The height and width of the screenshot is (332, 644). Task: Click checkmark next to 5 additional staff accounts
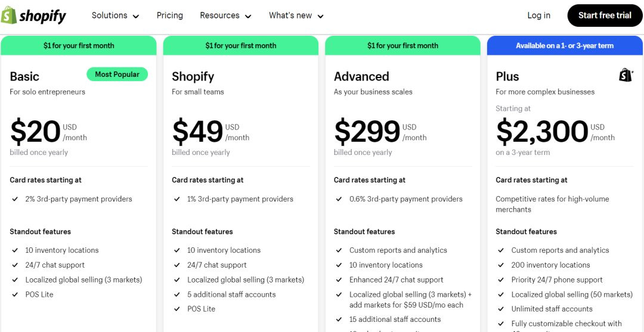point(177,294)
